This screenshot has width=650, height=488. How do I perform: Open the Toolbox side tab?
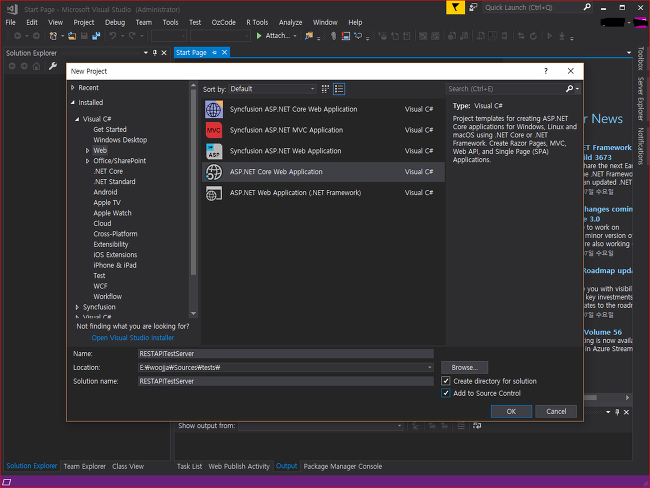pyautogui.click(x=640, y=58)
